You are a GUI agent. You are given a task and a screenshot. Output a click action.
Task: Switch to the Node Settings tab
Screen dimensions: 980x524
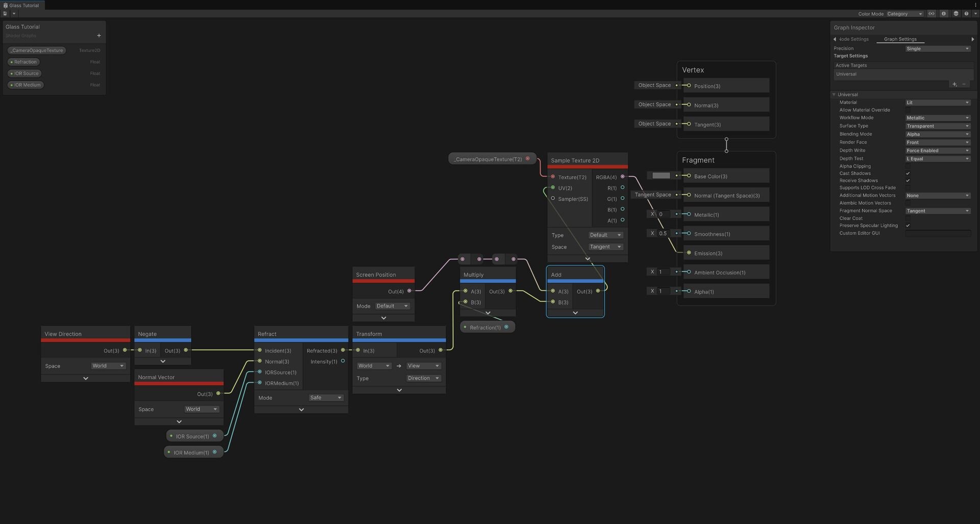[x=853, y=39]
